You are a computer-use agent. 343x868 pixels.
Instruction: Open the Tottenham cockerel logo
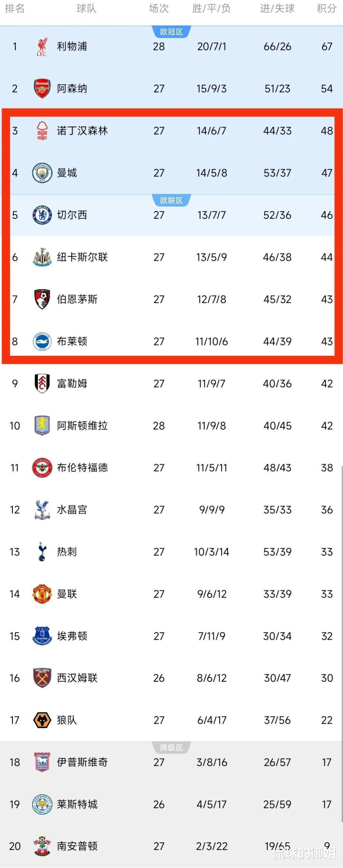pyautogui.click(x=42, y=552)
